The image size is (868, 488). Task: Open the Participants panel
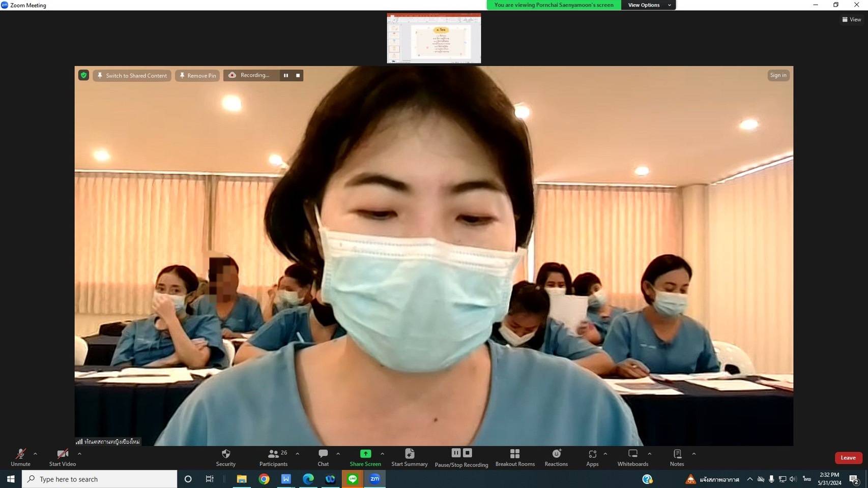click(274, 454)
